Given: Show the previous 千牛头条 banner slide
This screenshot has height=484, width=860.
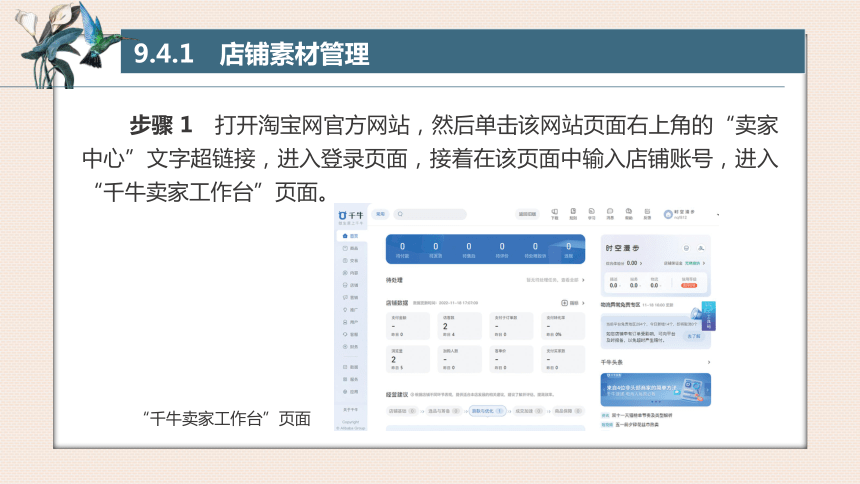Looking at the screenshot, I should click(604, 390).
